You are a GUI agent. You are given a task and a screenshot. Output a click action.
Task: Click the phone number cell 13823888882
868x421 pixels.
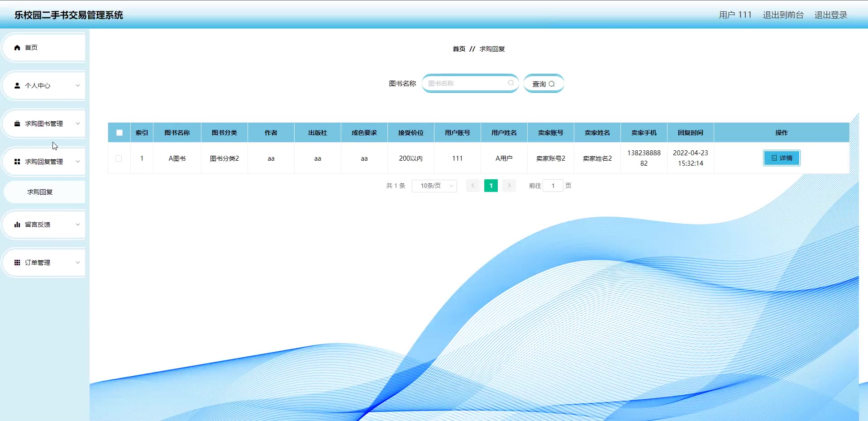coord(644,158)
